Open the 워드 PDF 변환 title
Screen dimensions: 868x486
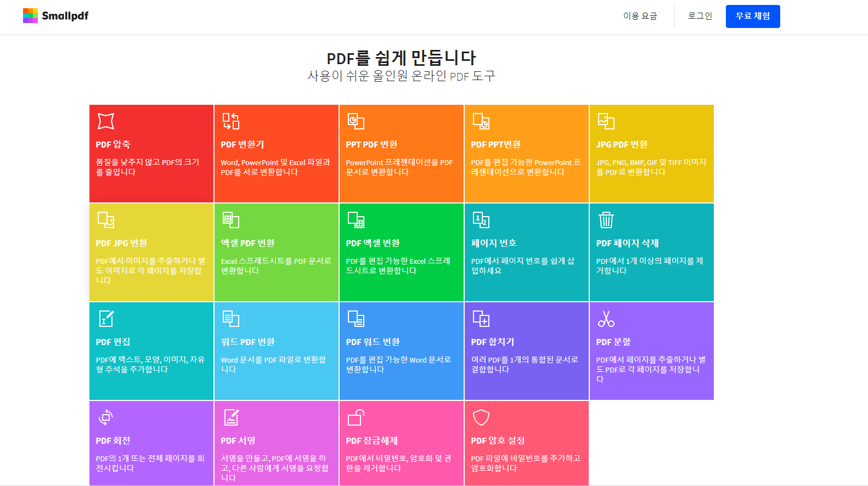[x=248, y=342]
